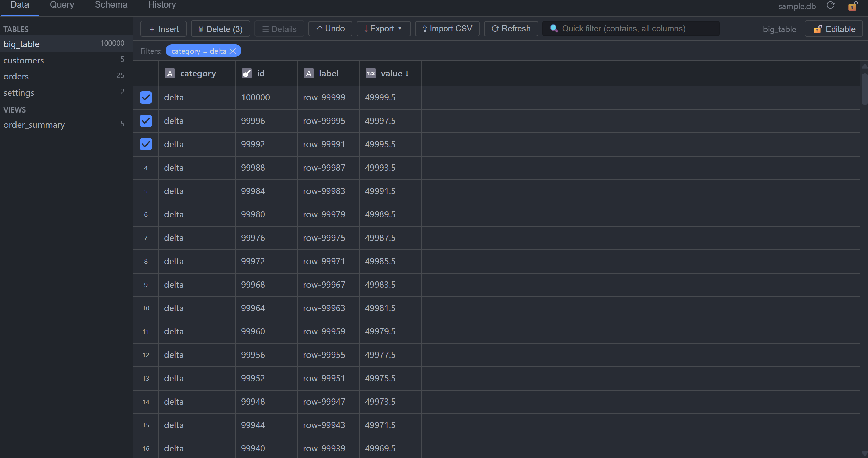Open the order_summary view

66,124
